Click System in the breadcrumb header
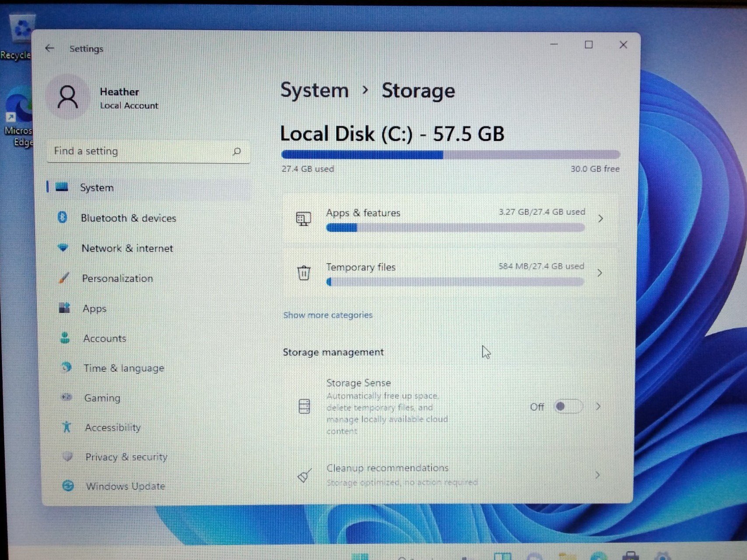The image size is (747, 560). pyautogui.click(x=314, y=91)
